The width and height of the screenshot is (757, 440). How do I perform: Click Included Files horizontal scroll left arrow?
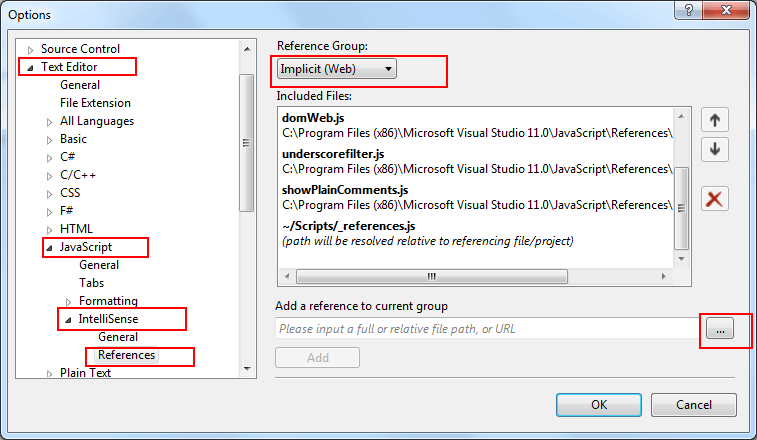287,276
